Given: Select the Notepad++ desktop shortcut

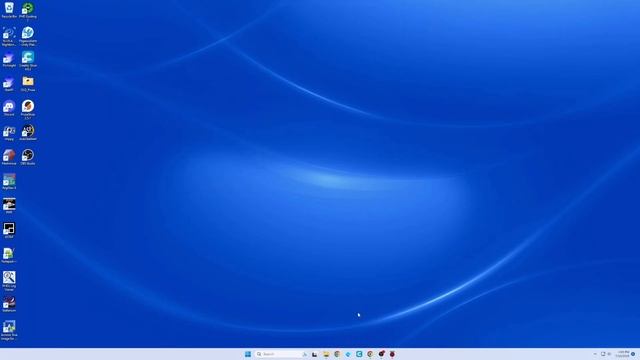Looking at the screenshot, I should click(x=9, y=255).
